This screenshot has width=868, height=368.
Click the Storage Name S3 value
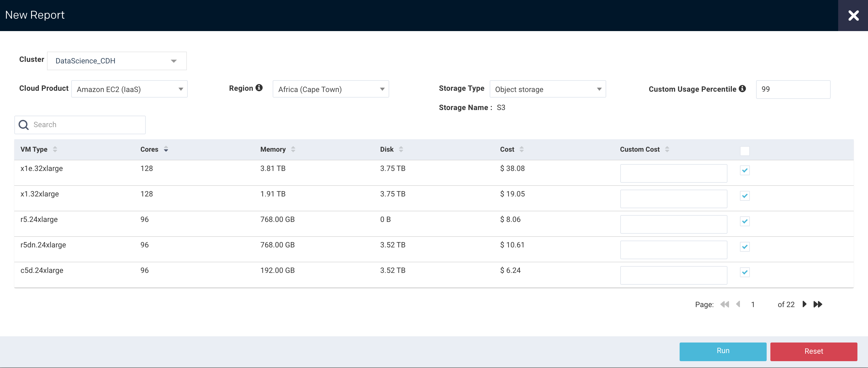(x=501, y=108)
